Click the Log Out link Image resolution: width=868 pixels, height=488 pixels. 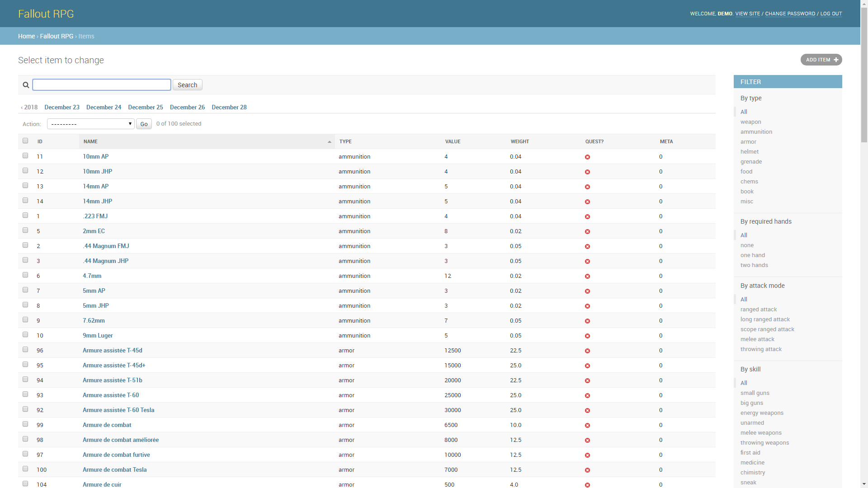coord(831,14)
